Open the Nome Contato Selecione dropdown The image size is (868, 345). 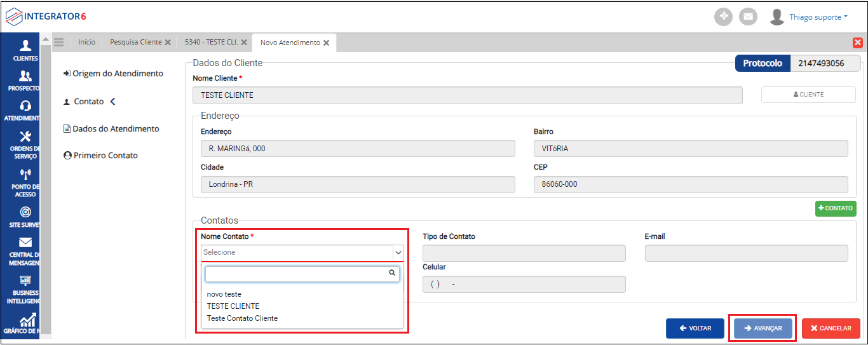click(302, 253)
